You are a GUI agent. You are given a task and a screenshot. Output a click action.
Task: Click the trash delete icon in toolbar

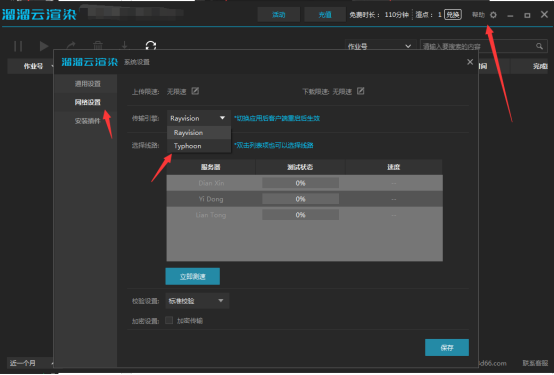click(x=98, y=46)
